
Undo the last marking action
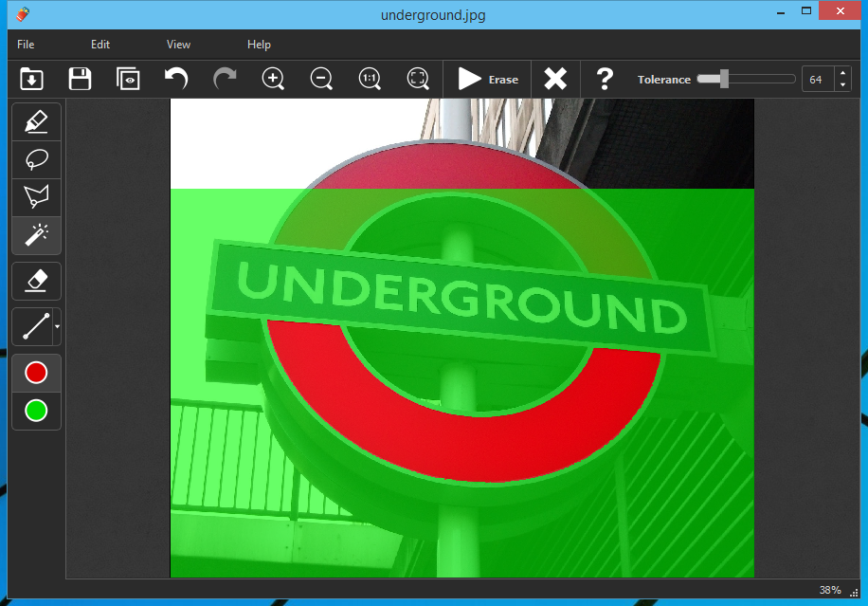point(175,79)
